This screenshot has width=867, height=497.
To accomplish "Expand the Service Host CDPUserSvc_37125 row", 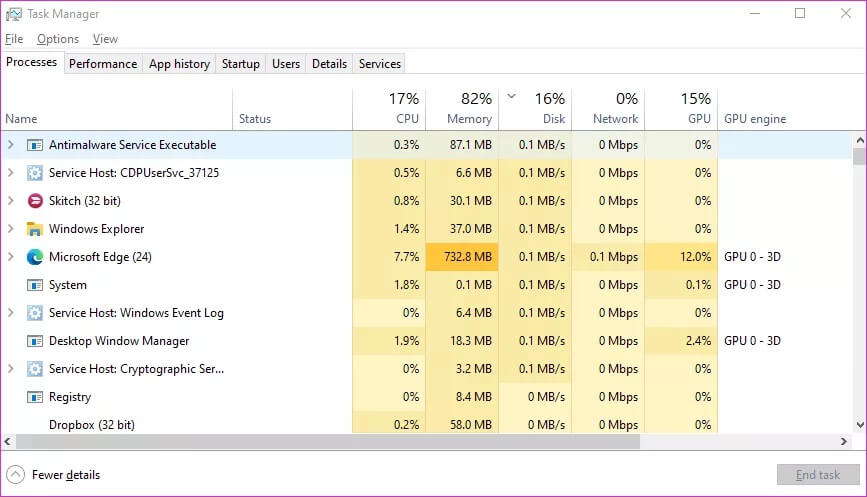I will click(x=11, y=172).
